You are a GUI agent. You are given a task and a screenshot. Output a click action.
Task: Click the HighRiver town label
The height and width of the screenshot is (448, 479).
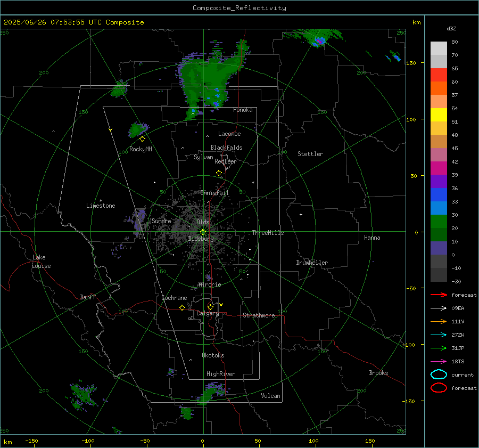click(x=221, y=374)
